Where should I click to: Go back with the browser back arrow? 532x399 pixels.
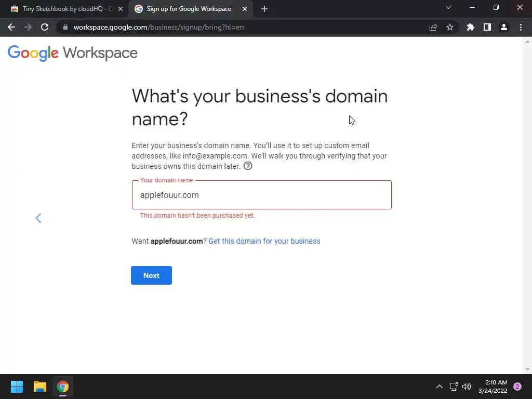11,27
